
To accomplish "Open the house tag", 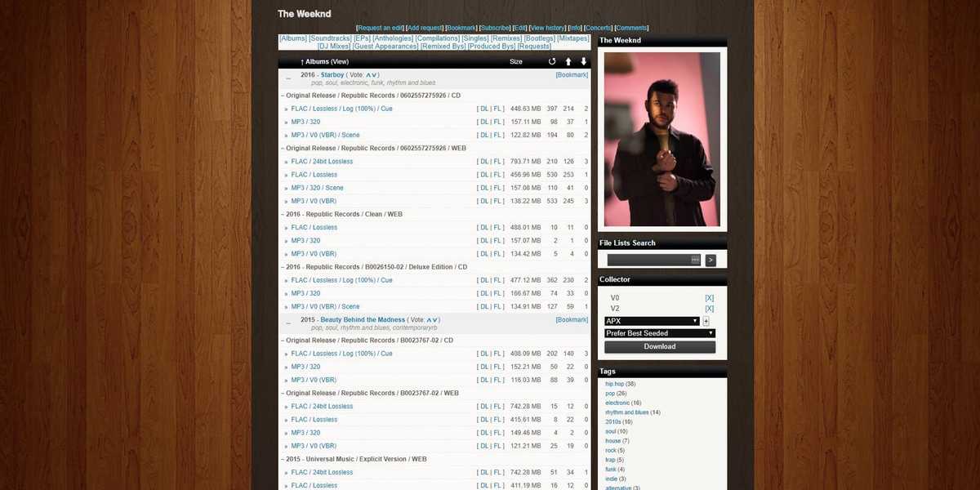I will (612, 441).
